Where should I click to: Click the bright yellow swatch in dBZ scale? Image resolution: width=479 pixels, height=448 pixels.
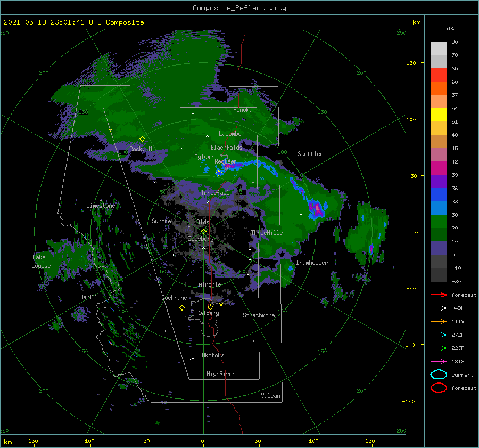pyautogui.click(x=439, y=115)
